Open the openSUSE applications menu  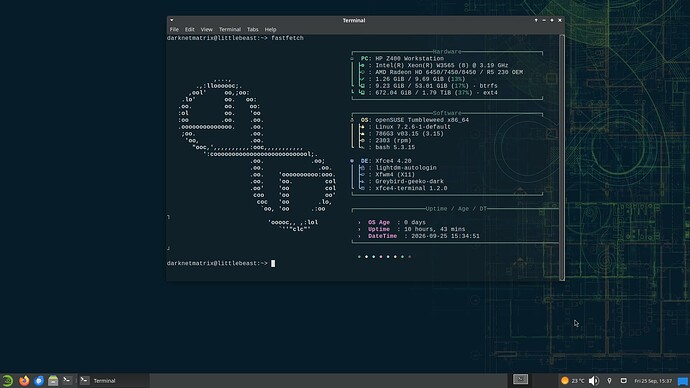tap(7, 381)
